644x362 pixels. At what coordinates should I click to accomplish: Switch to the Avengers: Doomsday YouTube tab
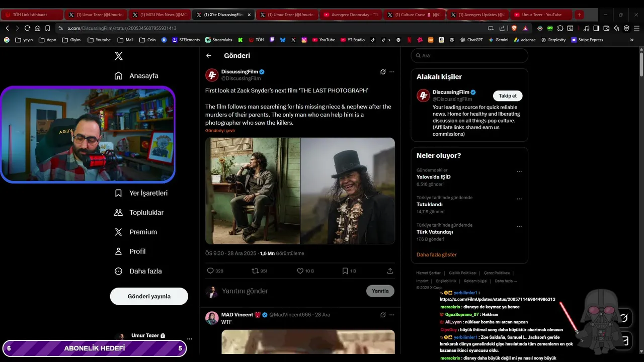tap(351, 15)
